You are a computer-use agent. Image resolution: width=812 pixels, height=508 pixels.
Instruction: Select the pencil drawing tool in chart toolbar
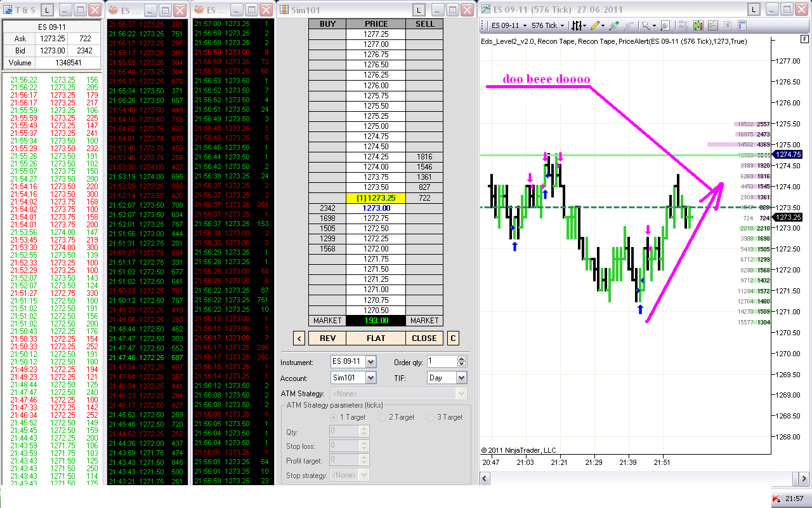594,25
